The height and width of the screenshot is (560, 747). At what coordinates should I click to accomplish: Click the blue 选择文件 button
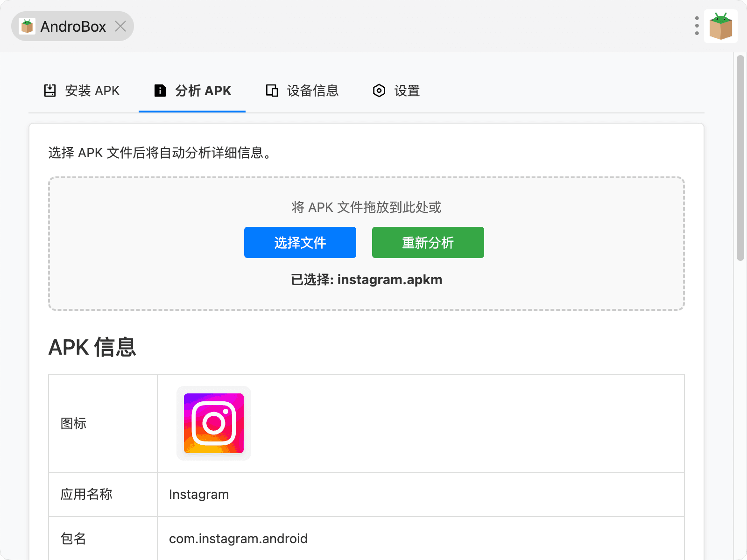click(x=300, y=242)
